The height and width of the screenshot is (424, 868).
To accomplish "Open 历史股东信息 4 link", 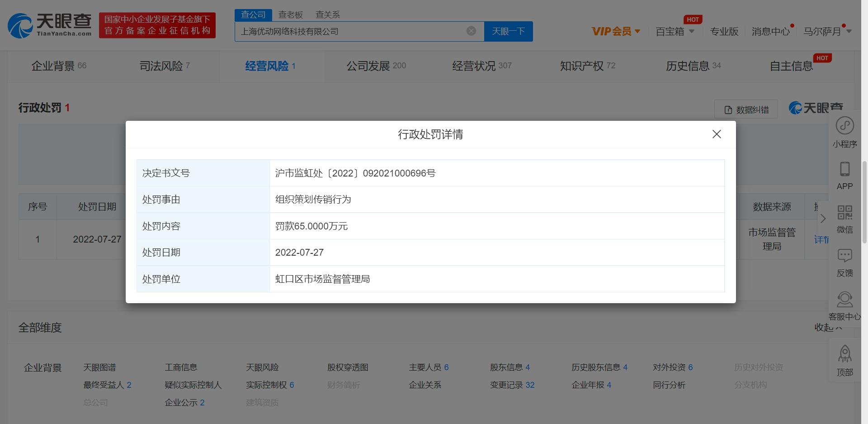I will pyautogui.click(x=599, y=367).
